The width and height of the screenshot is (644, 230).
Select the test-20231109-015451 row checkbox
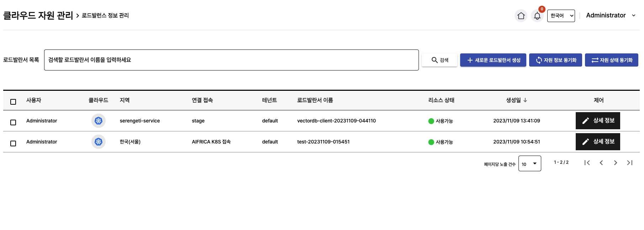[x=13, y=143]
